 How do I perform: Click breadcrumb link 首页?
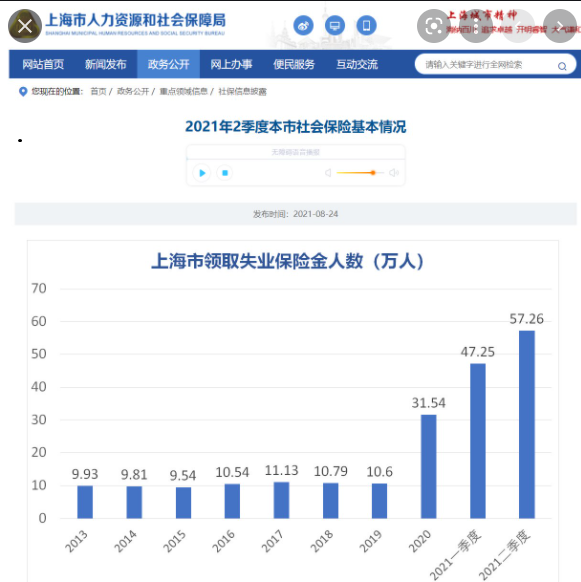click(98, 91)
